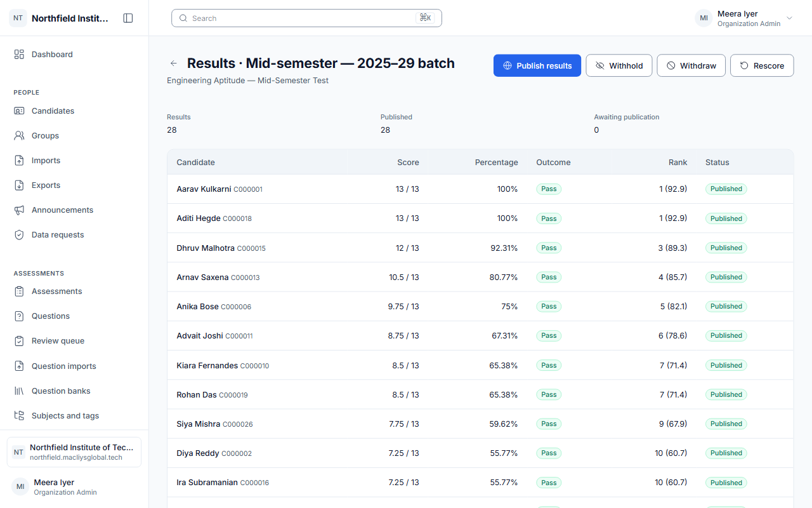
Task: Click the Questions help-file icon
Action: pyautogui.click(x=19, y=316)
